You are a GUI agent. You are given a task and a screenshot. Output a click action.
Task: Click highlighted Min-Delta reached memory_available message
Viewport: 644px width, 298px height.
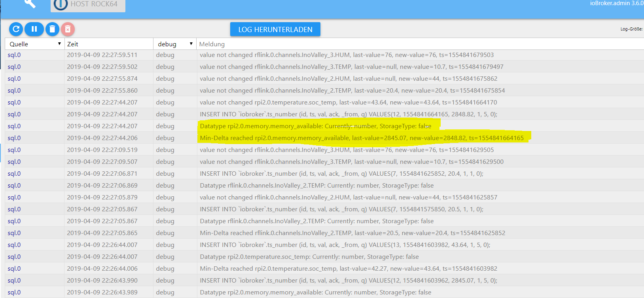coord(362,138)
